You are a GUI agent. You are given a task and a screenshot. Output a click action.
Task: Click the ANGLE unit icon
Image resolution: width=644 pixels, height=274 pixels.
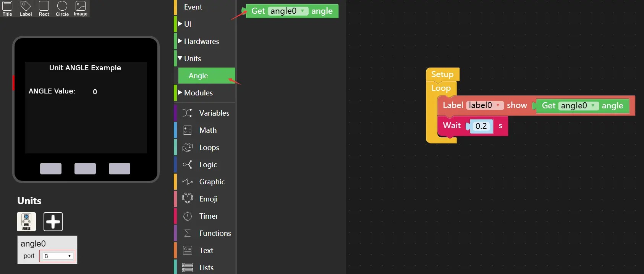coord(26,222)
